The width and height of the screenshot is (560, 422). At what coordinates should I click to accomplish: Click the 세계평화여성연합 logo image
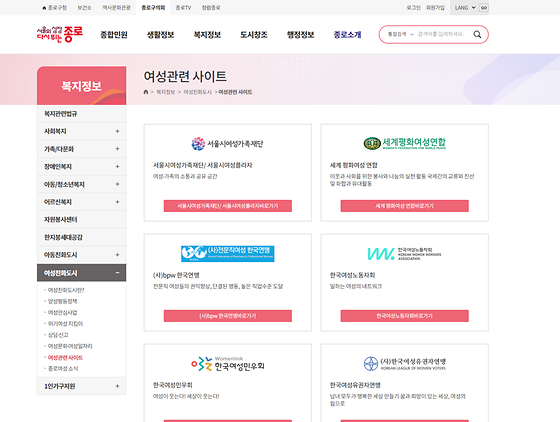click(x=405, y=143)
